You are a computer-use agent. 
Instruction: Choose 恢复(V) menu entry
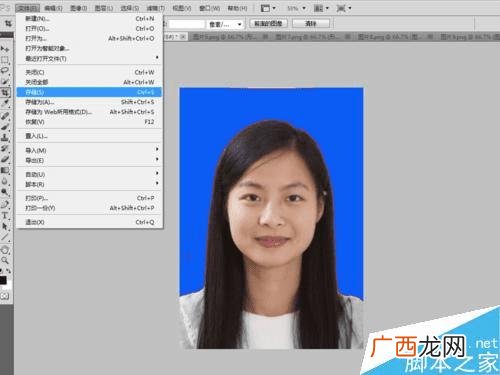[89, 122]
